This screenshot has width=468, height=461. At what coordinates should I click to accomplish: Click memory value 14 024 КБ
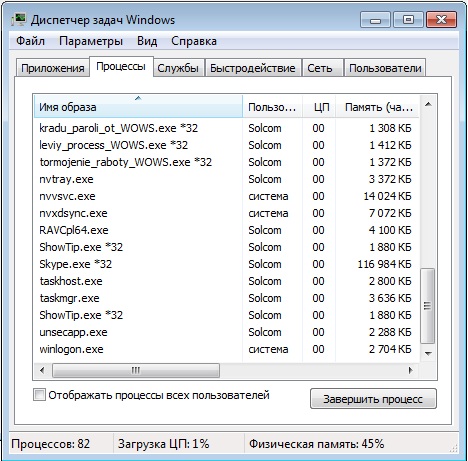click(x=387, y=196)
